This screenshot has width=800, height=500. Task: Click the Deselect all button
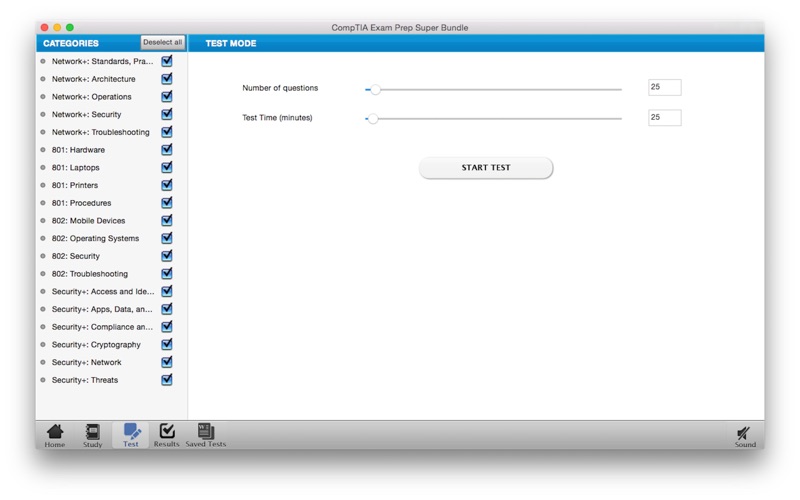162,43
